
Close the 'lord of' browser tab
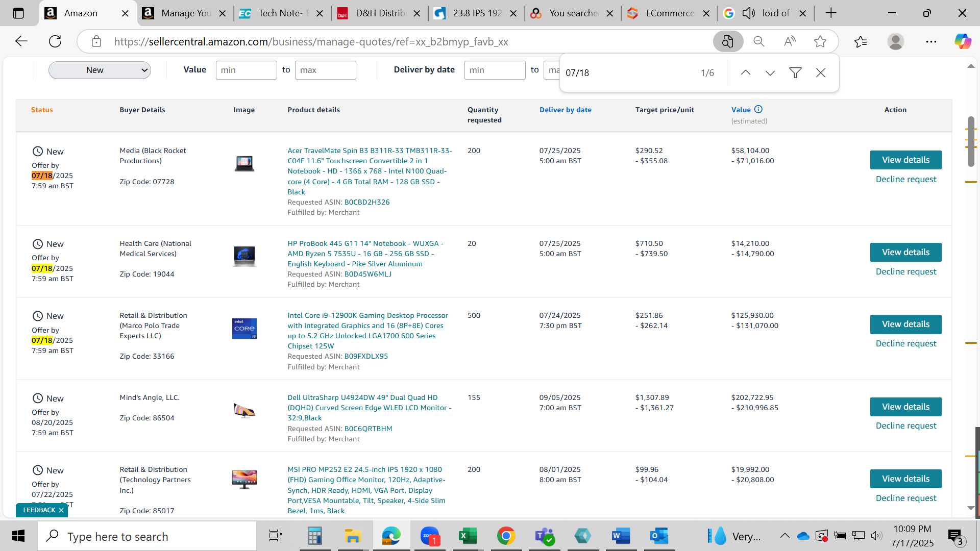(x=802, y=13)
